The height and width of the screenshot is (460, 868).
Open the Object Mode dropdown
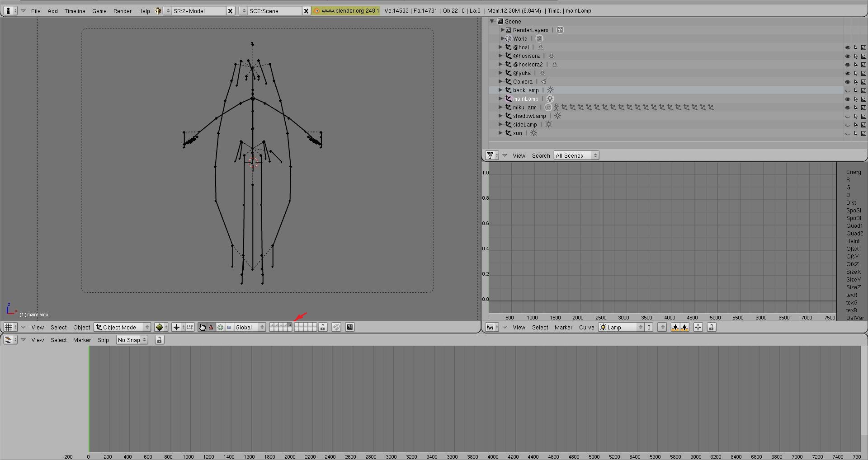coord(123,327)
